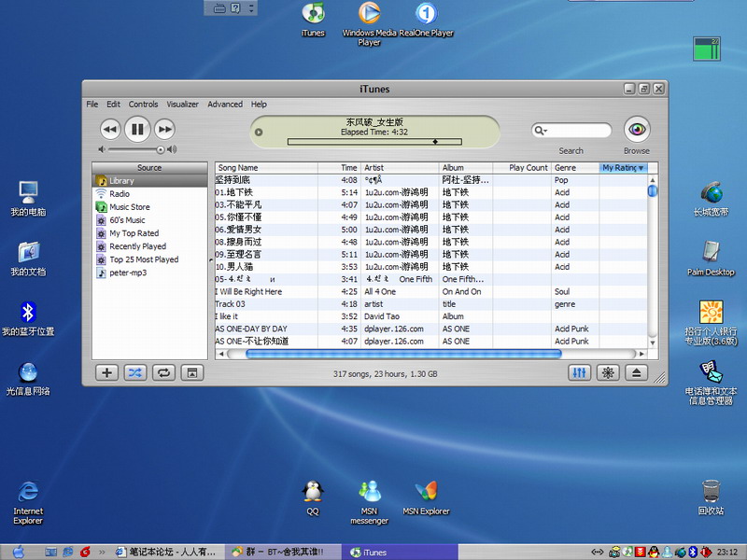Select song AS ONE-DAY BY DAY
The width and height of the screenshot is (747, 560).
431,329
